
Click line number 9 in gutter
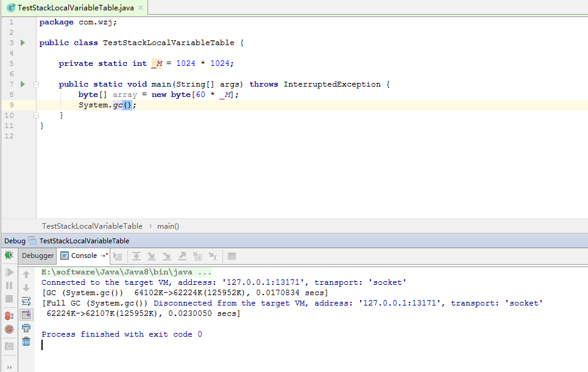11,105
